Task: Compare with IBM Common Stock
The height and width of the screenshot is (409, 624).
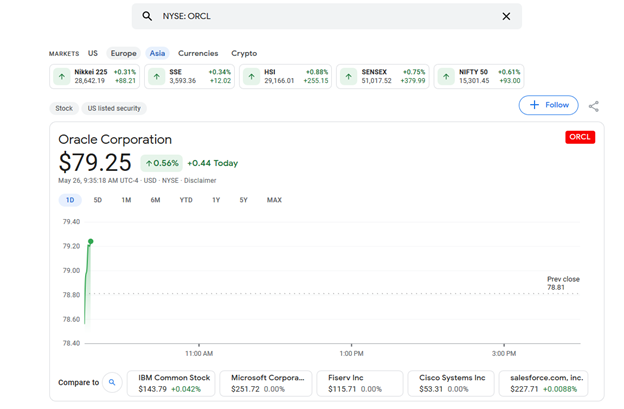Action: click(x=171, y=384)
